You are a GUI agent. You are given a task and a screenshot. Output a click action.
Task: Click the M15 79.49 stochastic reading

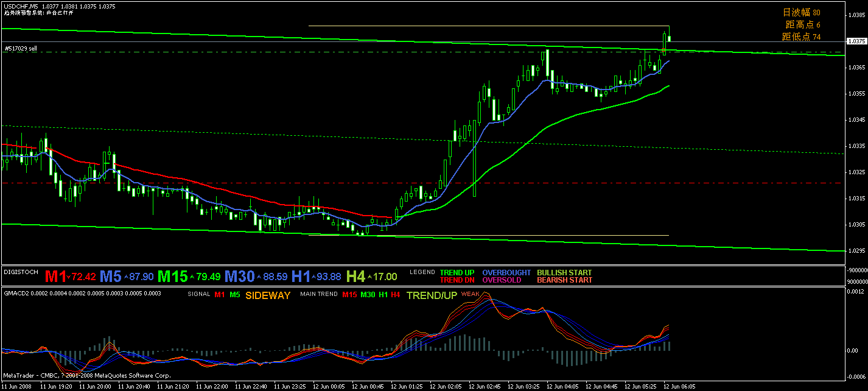pyautogui.click(x=189, y=277)
